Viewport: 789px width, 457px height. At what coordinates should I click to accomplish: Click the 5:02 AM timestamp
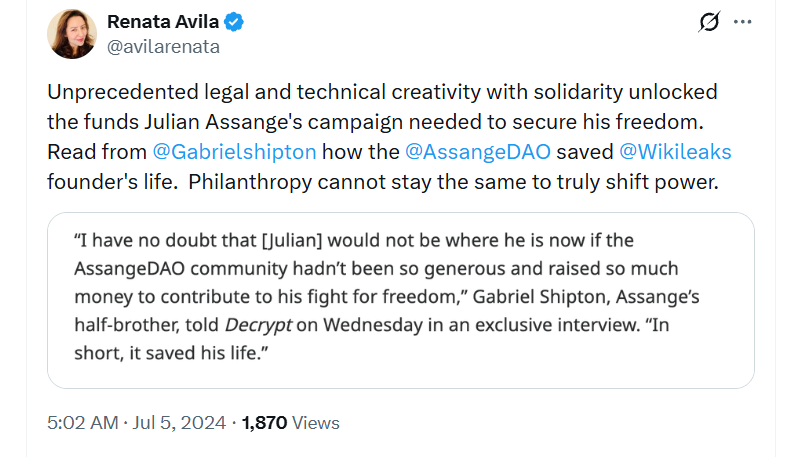pyautogui.click(x=83, y=423)
